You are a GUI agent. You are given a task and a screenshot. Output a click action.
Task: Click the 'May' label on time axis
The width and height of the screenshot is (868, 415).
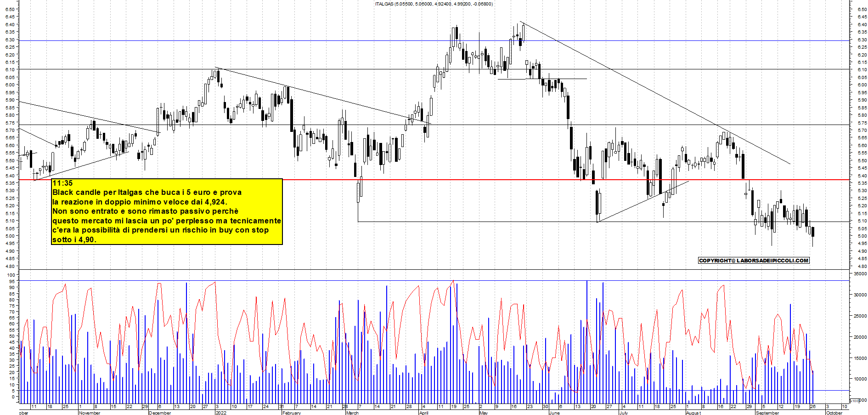484,413
